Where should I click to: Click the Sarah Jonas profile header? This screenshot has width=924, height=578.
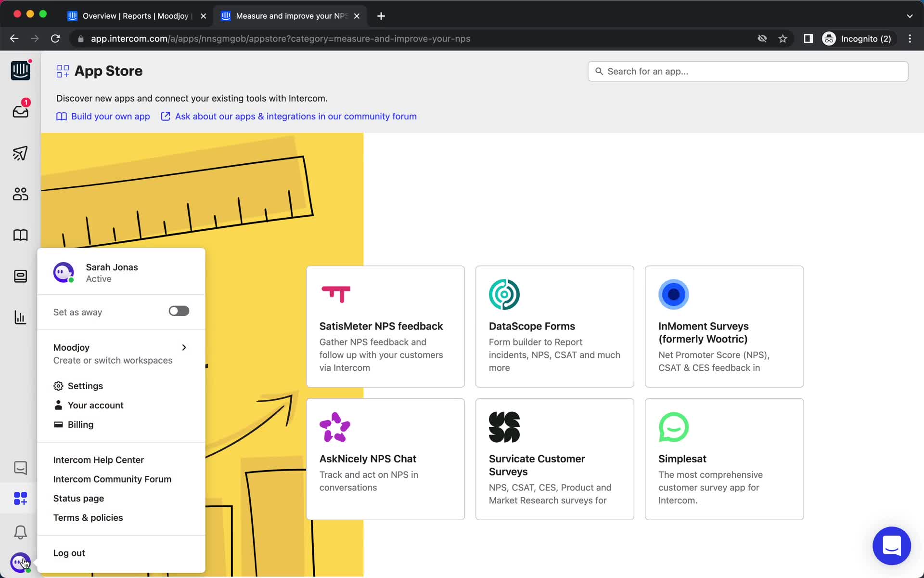pyautogui.click(x=121, y=273)
